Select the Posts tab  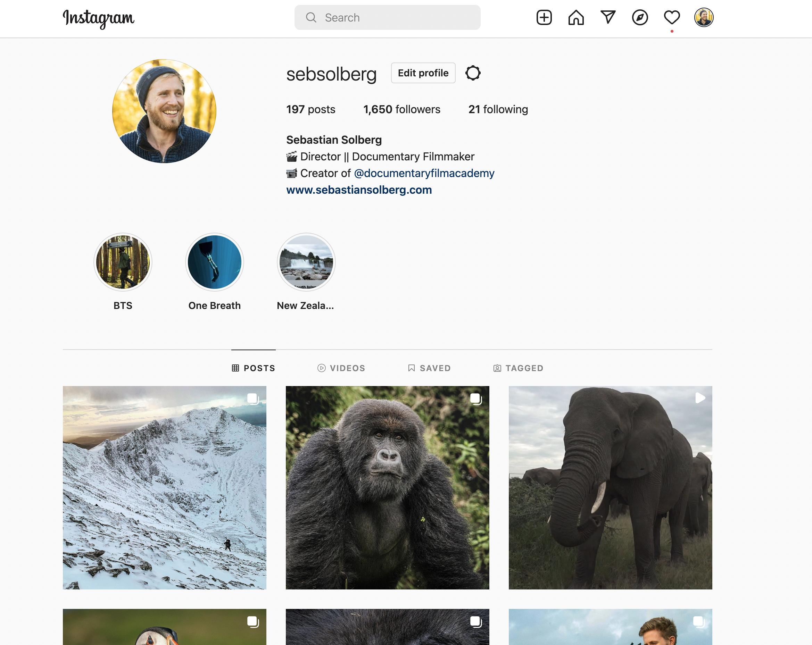[x=254, y=368]
